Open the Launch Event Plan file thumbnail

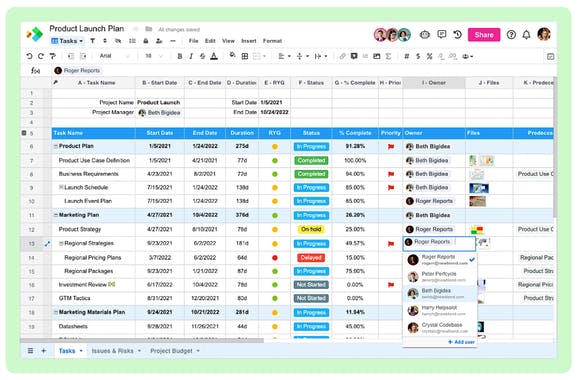[x=477, y=201]
